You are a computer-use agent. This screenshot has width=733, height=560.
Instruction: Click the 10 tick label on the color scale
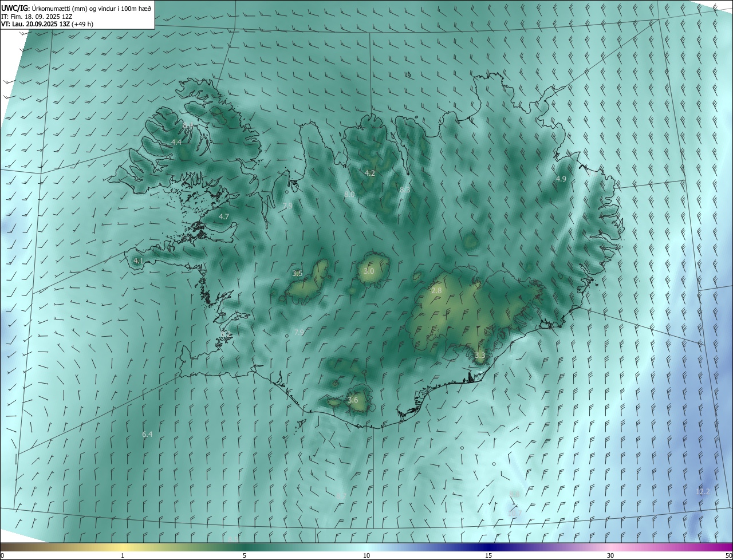(366, 555)
